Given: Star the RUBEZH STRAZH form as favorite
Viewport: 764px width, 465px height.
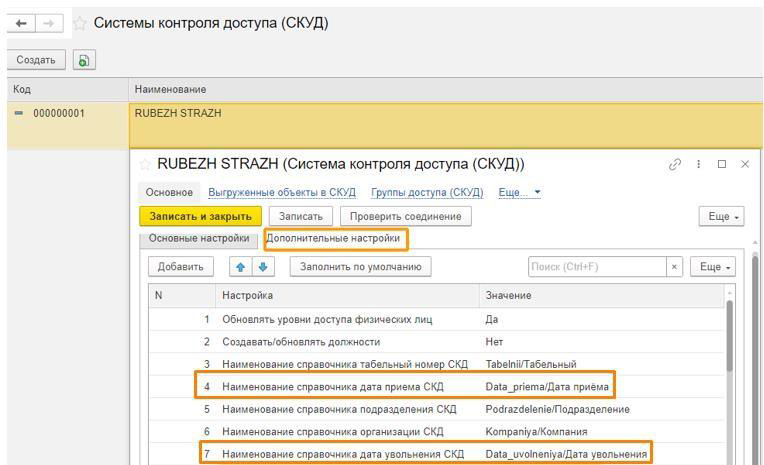Looking at the screenshot, I should point(145,165).
